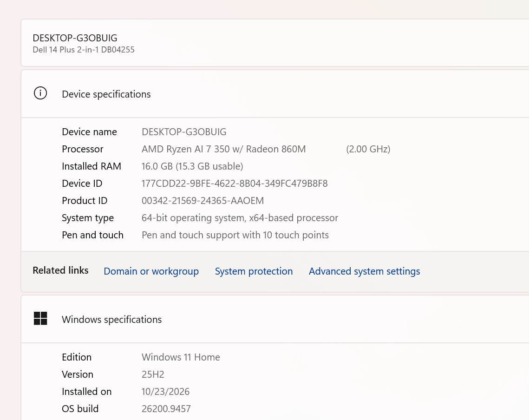Click the 26200.9457 build number
The height and width of the screenshot is (420, 529).
click(x=166, y=408)
